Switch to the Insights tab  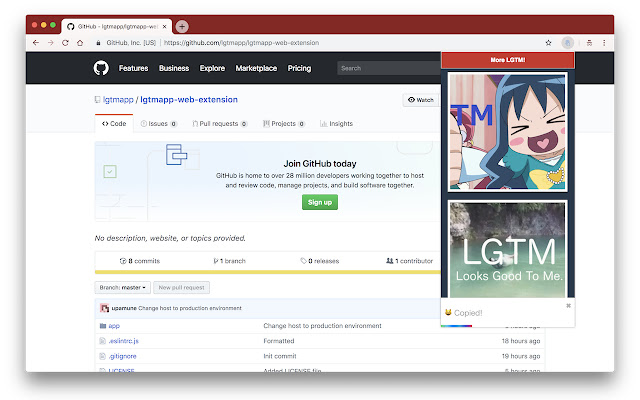point(336,124)
